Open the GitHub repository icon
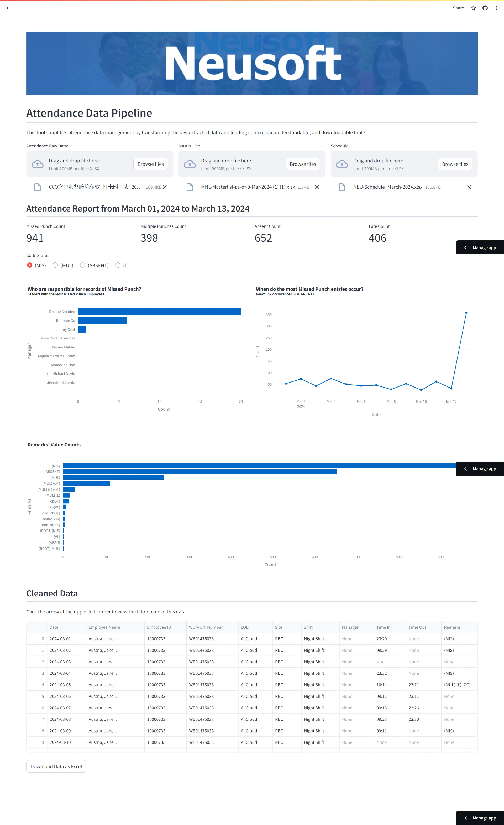Screen dimensions: 504x825 click(485, 8)
